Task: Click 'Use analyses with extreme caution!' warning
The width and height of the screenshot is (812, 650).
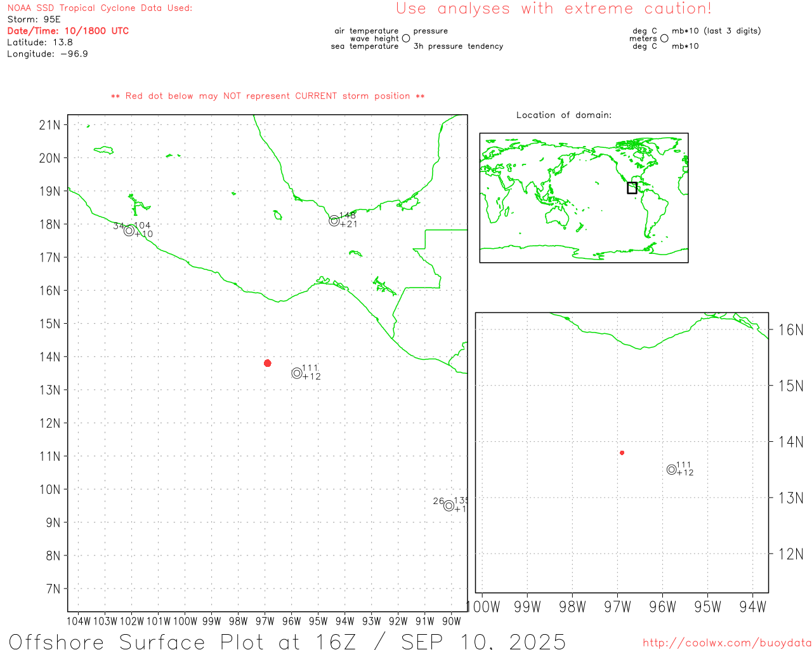Action: pyautogui.click(x=554, y=9)
